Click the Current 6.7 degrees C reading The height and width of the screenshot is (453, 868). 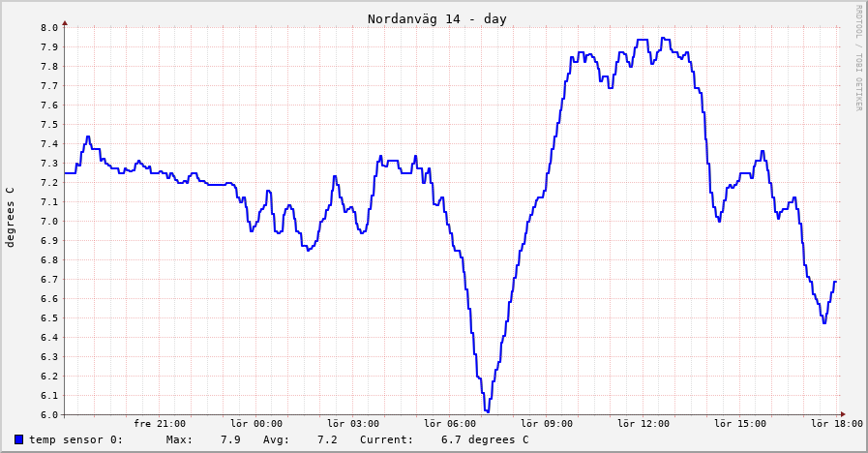pos(484,439)
